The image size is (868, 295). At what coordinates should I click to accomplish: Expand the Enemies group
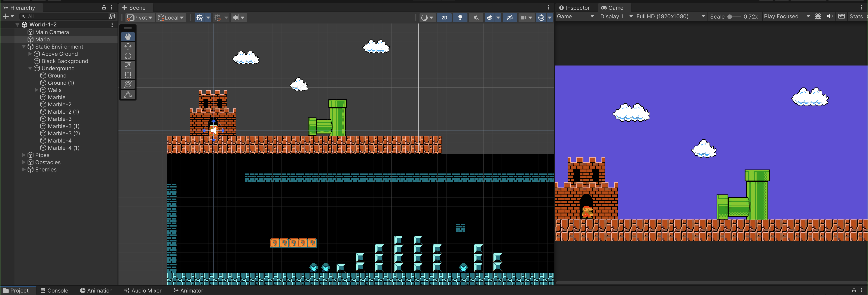[24, 169]
